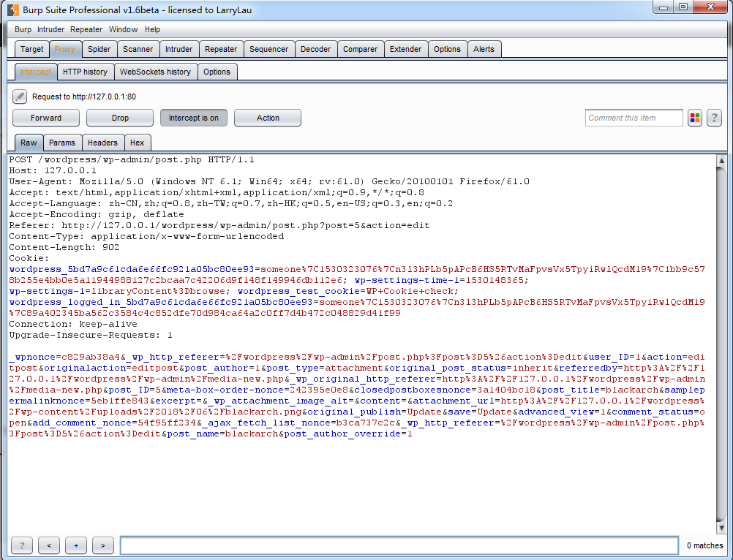Switch to the Headers view tab
733x560 pixels.
click(102, 143)
